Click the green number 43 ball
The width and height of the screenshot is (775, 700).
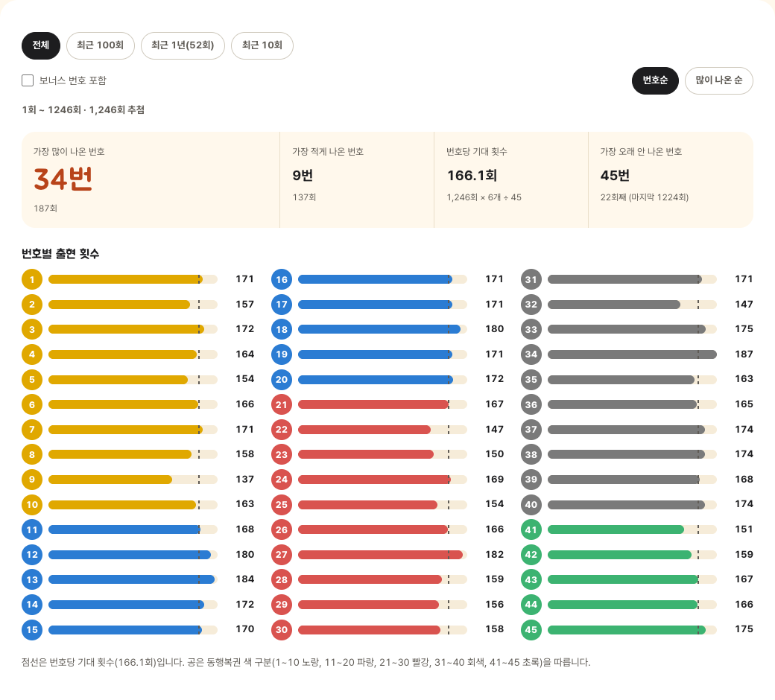coord(531,579)
